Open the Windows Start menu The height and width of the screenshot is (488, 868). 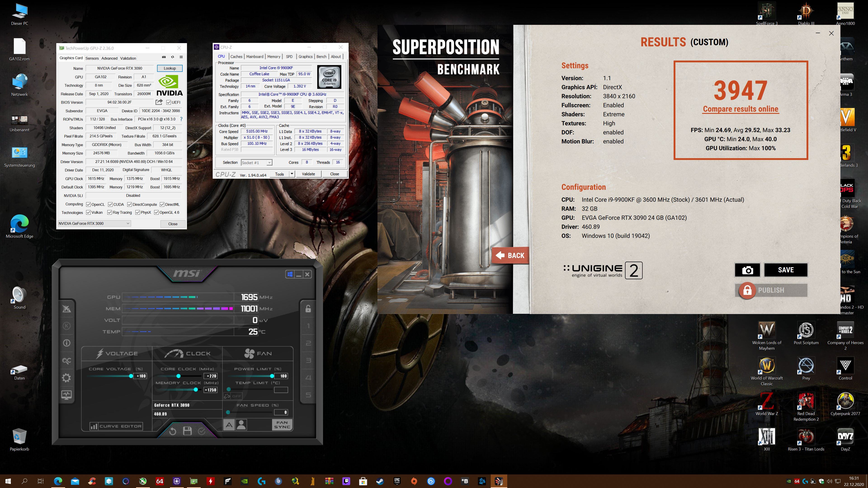[8, 481]
